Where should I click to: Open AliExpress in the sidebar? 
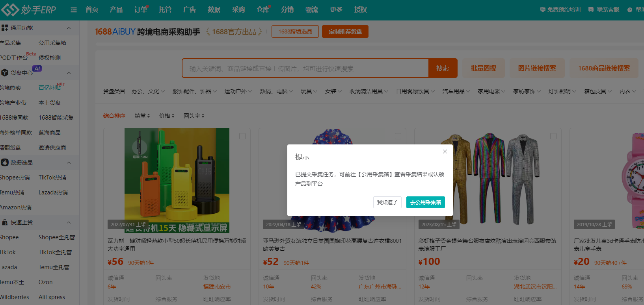click(52, 297)
